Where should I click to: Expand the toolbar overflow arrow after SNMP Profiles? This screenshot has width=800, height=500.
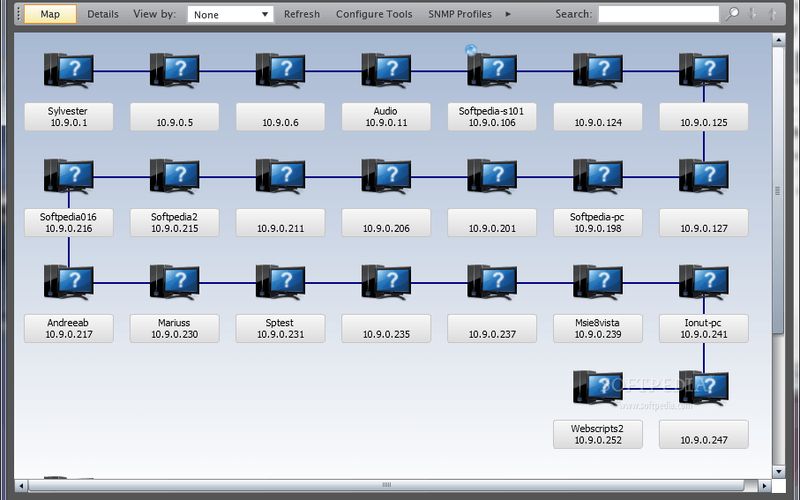pos(508,14)
